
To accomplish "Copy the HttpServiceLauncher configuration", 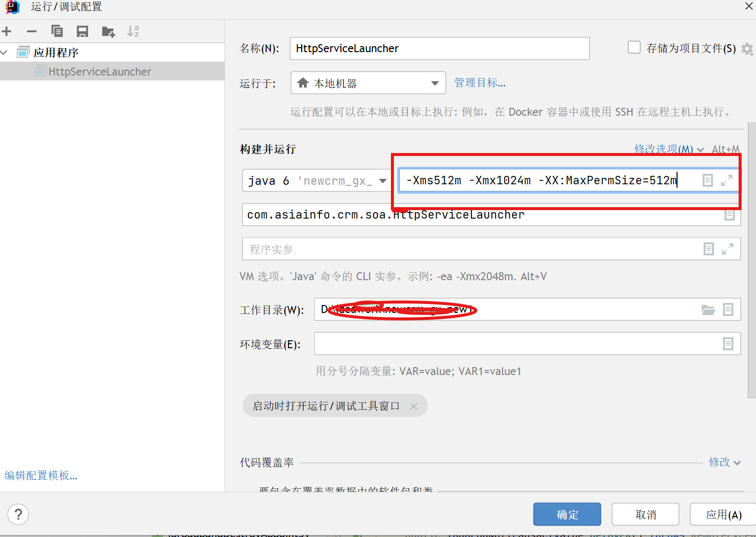I will [x=57, y=31].
